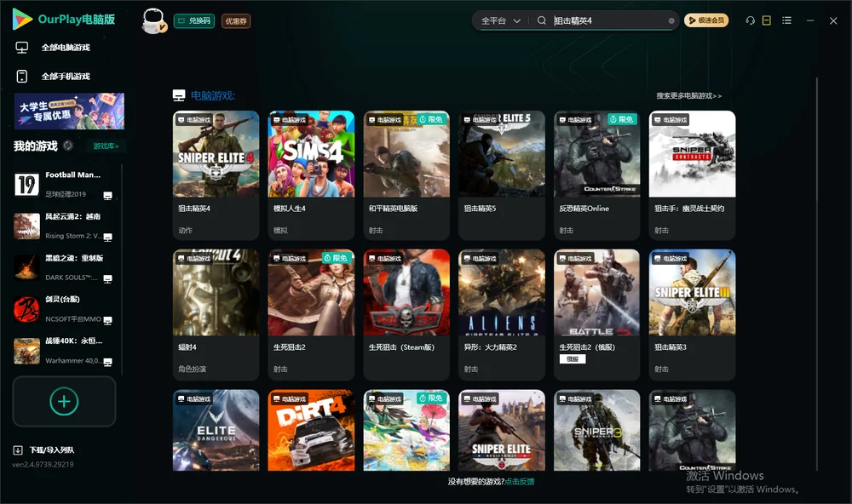Open the 狙击精英3 game card
Image resolution: width=852 pixels, height=504 pixels.
692,314
